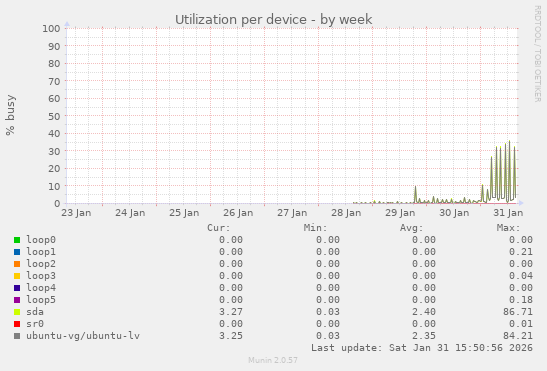Click ubuntu-lv average value 2.35
This screenshot has width=547, height=371.
click(x=424, y=336)
